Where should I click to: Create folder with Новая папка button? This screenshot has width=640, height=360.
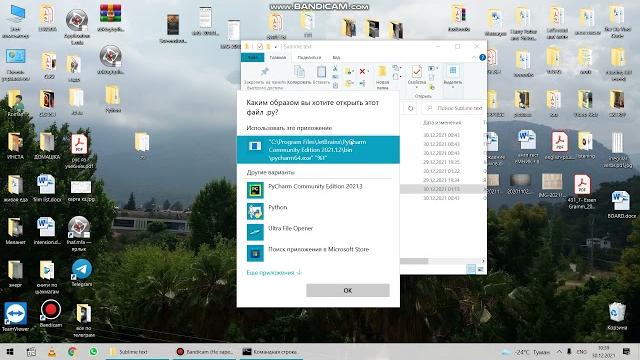pyautogui.click(x=382, y=78)
